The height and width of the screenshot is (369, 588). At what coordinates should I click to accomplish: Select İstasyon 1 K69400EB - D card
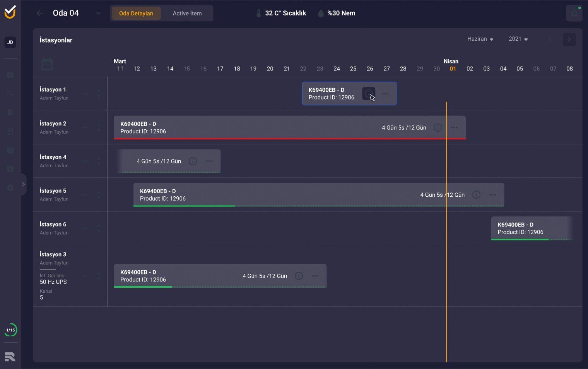(349, 94)
